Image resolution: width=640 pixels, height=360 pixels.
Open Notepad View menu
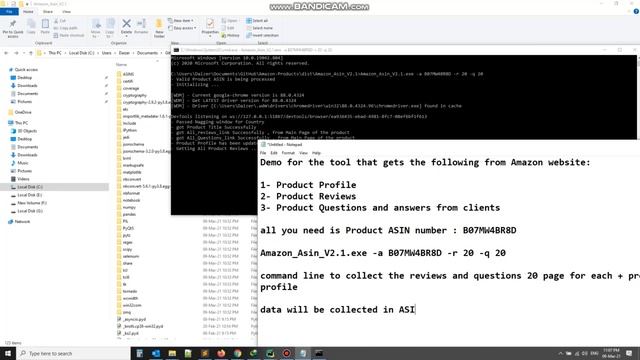click(303, 153)
